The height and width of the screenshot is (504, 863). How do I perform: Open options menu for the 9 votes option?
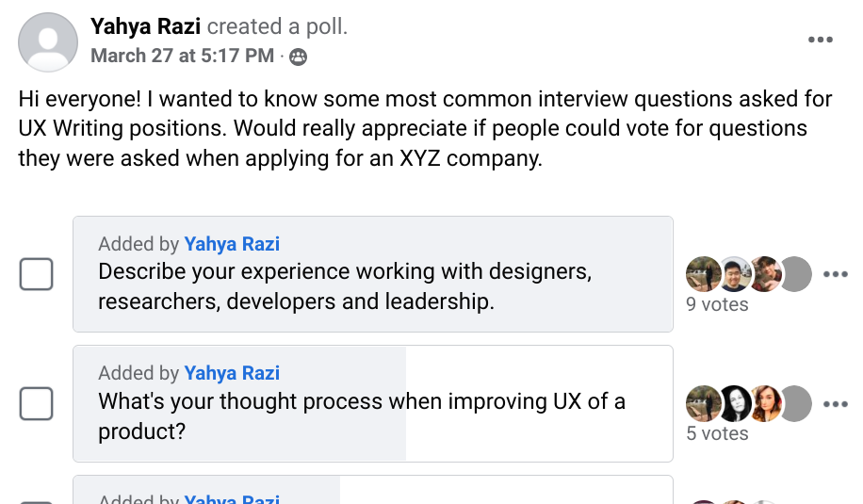pos(836,274)
